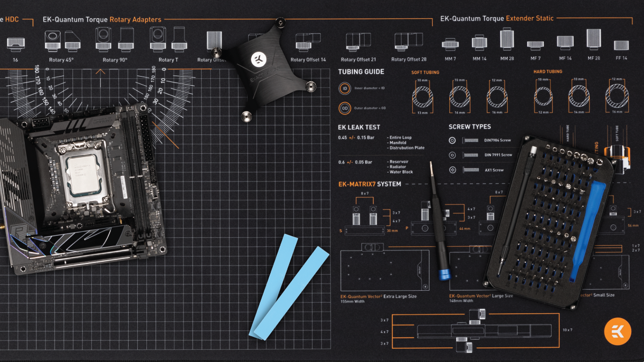Select the MF 14 extender icon

coord(565,43)
